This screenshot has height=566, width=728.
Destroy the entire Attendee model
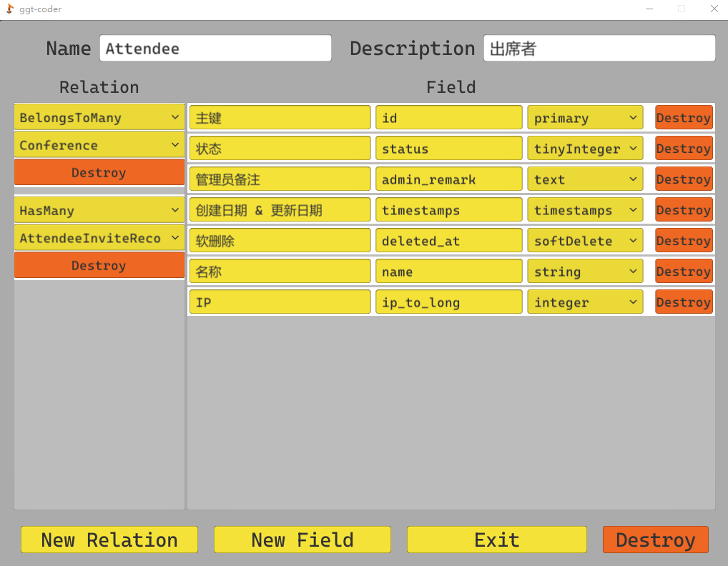coord(655,540)
